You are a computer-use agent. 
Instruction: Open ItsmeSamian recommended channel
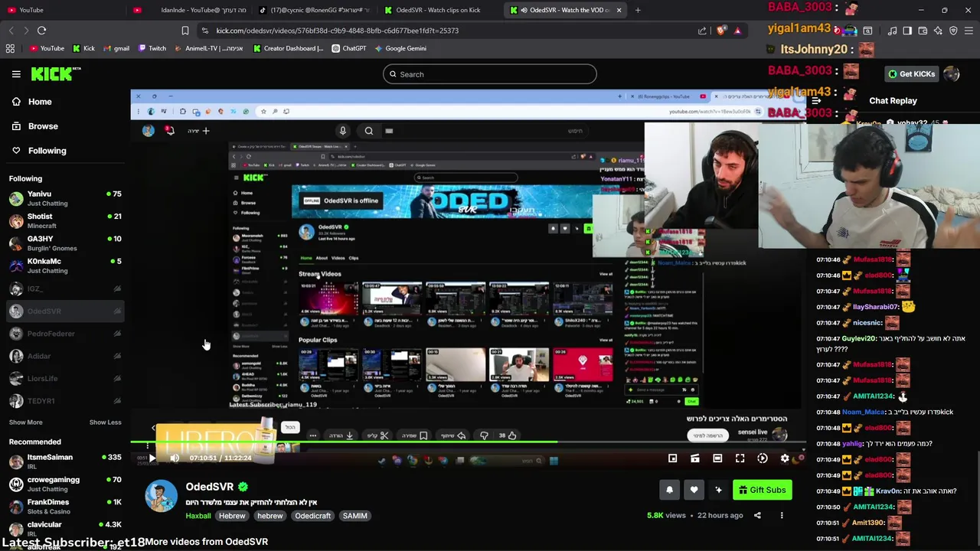(65, 461)
